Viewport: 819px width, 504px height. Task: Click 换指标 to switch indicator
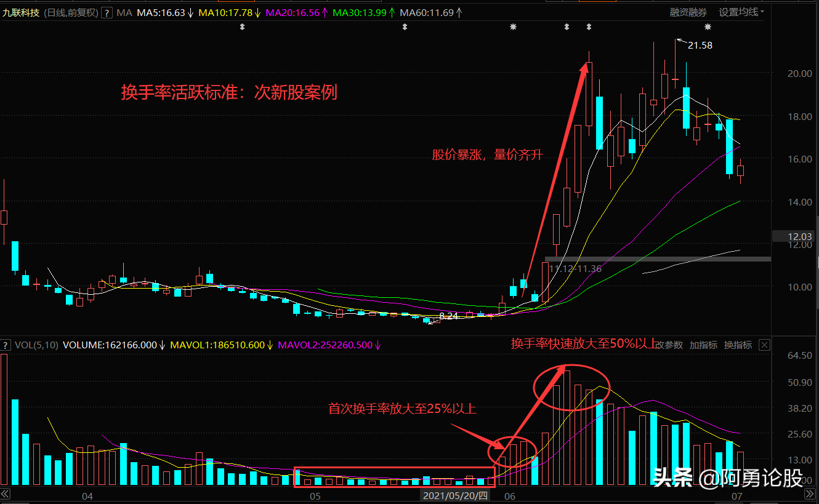coord(738,345)
